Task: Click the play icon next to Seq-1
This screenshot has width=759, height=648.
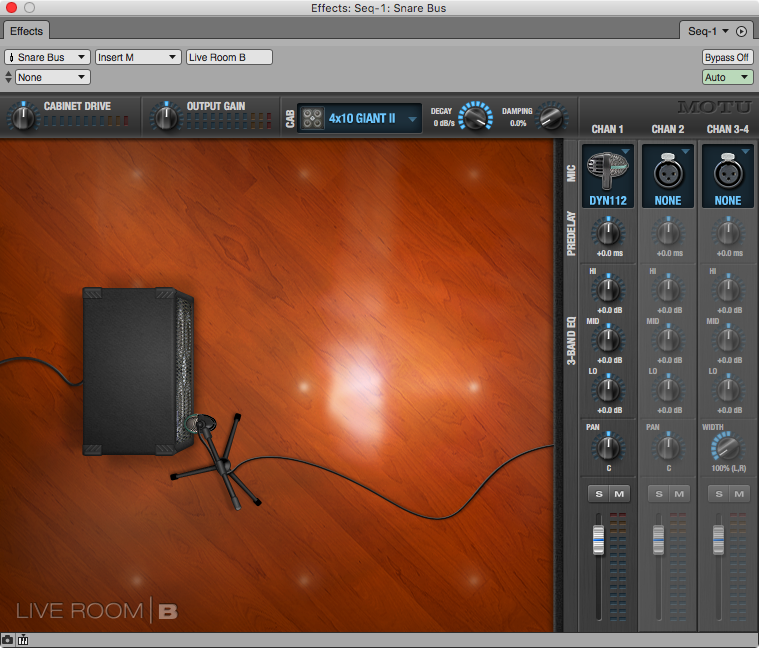Action: pos(741,31)
